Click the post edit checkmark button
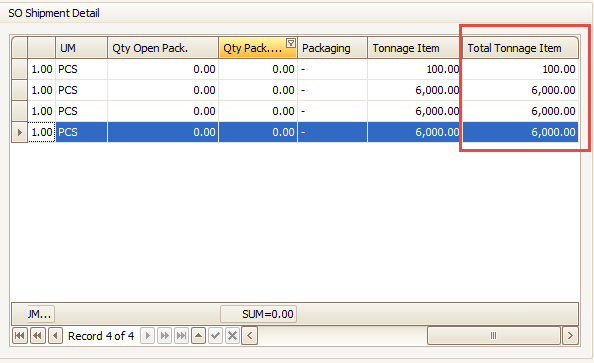Screen dimensions: 594x363 (216, 336)
